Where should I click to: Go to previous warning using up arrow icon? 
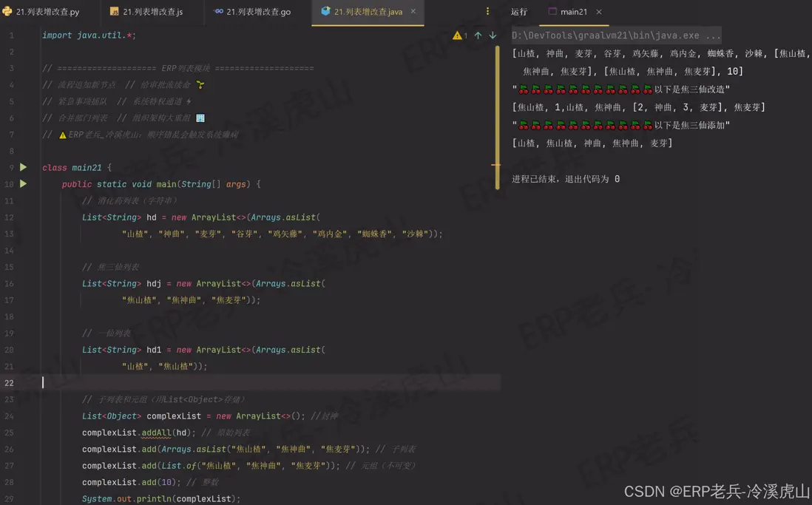[479, 35]
